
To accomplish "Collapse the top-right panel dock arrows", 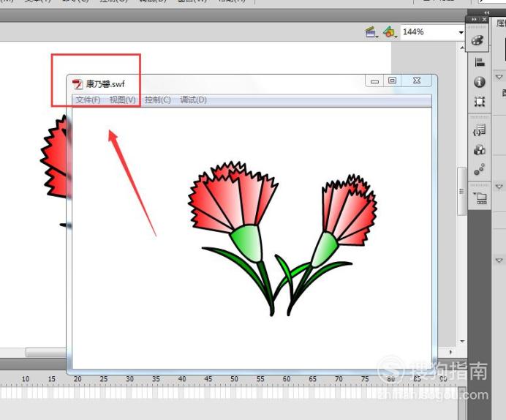I will tap(487, 12).
